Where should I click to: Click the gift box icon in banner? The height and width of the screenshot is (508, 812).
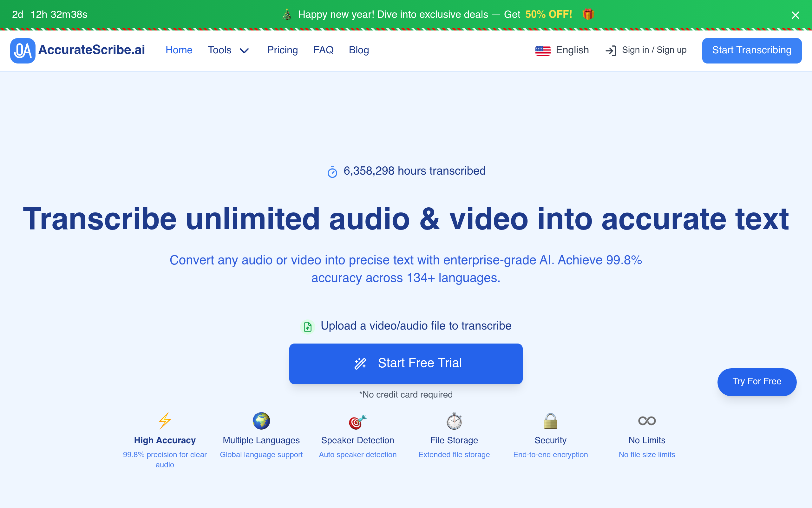click(588, 14)
